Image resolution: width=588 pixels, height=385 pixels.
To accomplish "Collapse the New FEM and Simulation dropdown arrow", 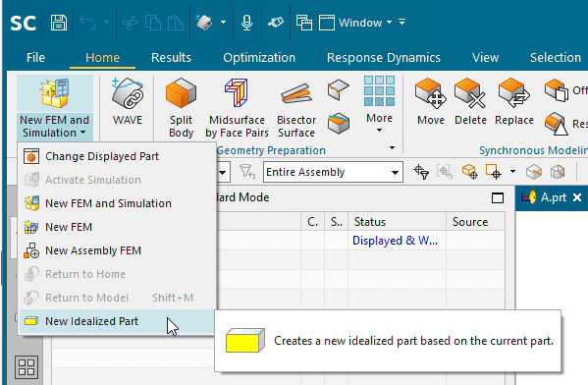I will [82, 133].
